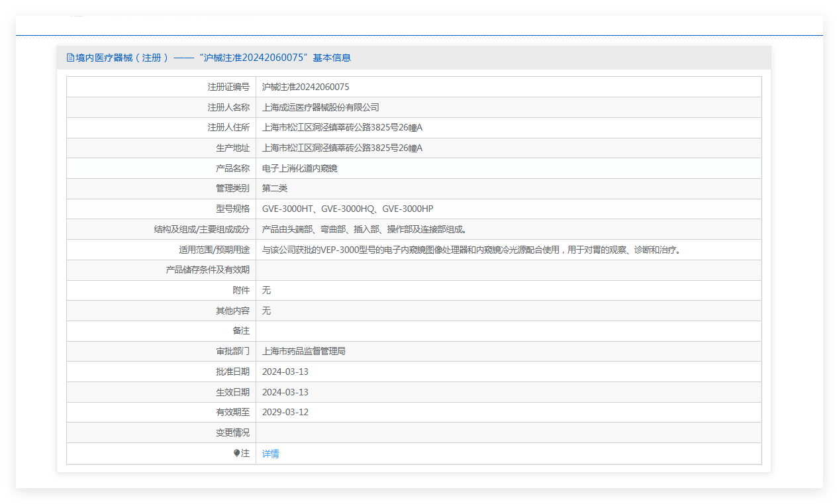Click the panel title 境内医疗器械（注册）基本信息
Image resolution: width=839 pixels, height=504 pixels.
213,58
